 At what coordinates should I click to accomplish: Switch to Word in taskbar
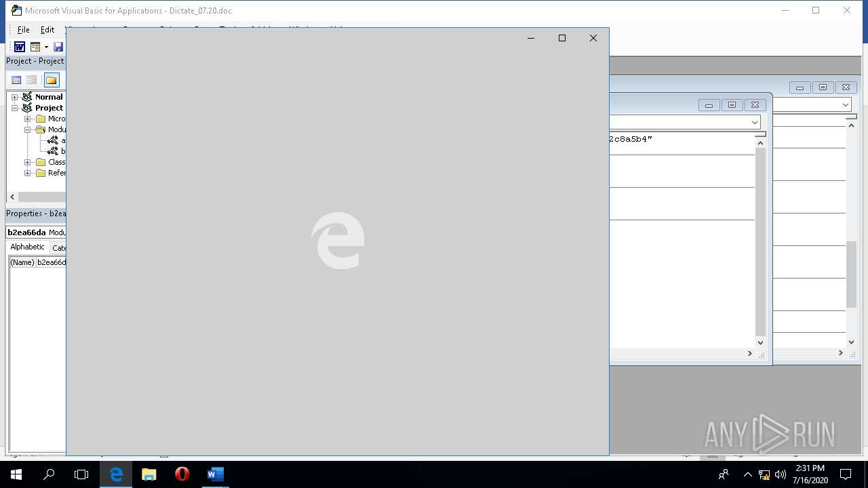tap(215, 474)
